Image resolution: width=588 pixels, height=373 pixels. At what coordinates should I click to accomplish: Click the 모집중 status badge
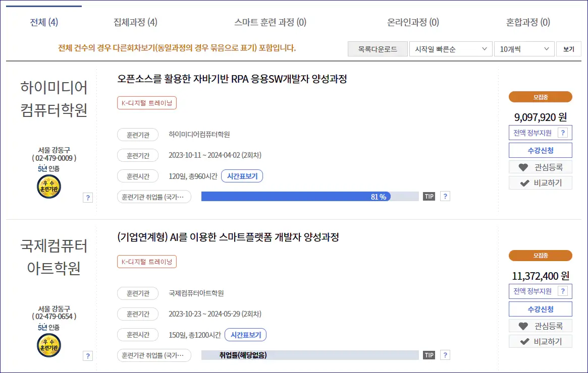point(540,96)
